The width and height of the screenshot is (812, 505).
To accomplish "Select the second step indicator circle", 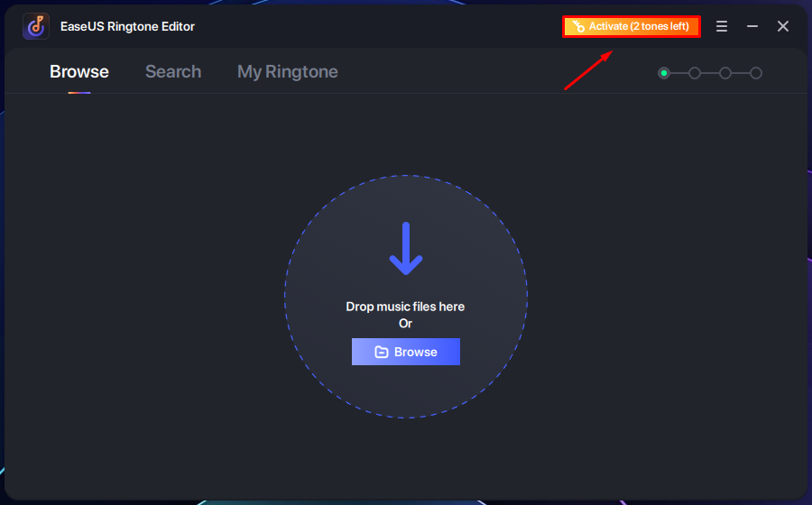I will point(695,73).
